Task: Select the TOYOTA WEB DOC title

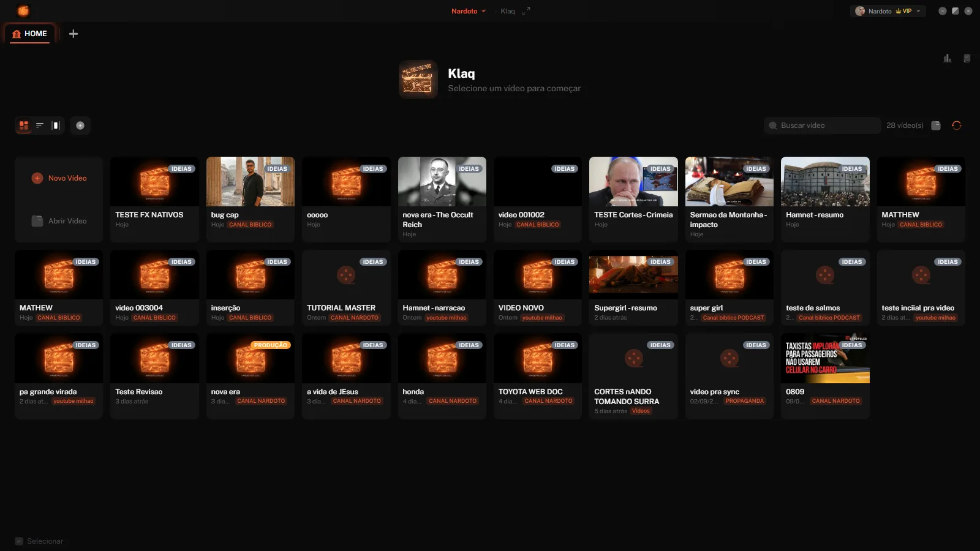Action: pyautogui.click(x=530, y=392)
